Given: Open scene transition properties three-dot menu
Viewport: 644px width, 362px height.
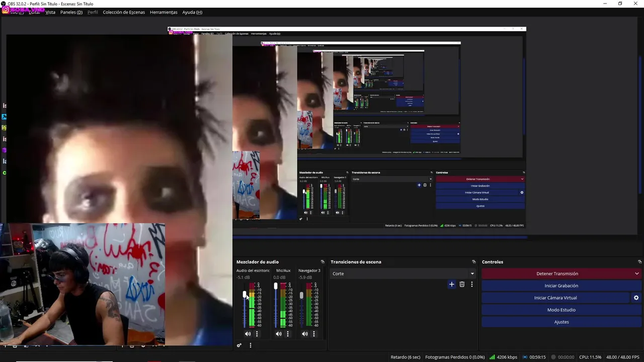Looking at the screenshot, I should [x=471, y=285].
